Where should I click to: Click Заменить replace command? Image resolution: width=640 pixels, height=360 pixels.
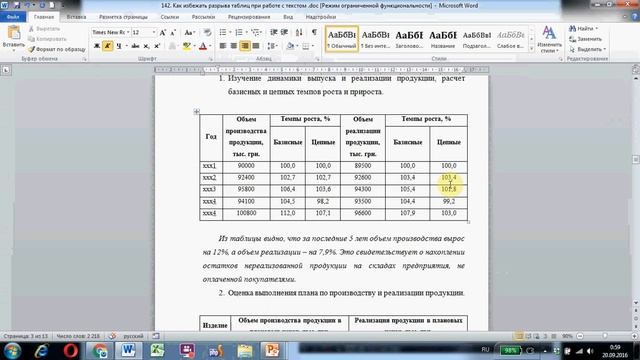[586, 39]
